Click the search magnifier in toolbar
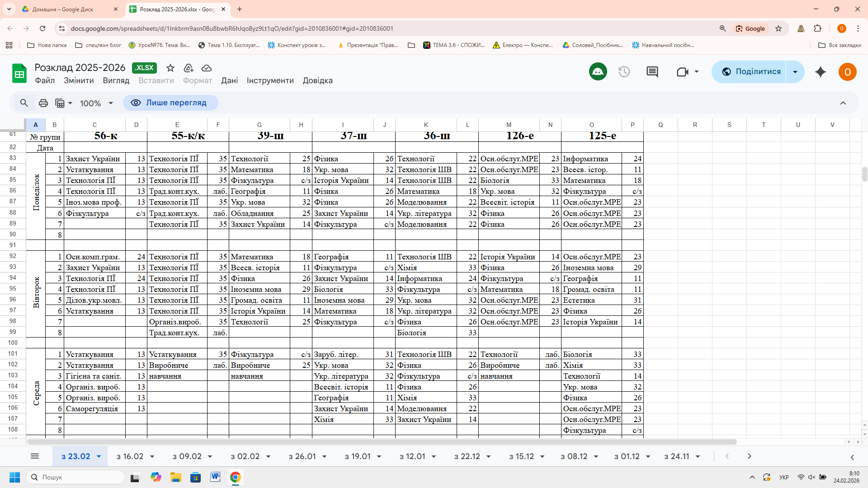 [x=24, y=103]
